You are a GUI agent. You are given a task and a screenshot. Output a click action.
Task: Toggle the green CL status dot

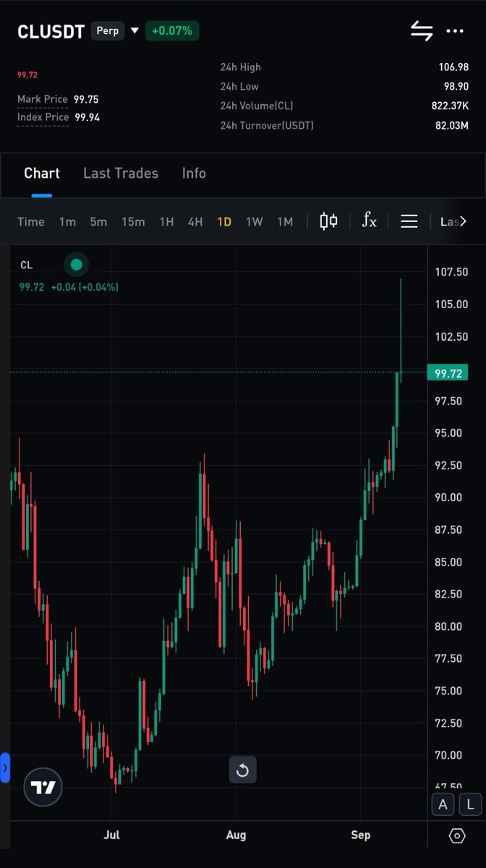click(x=76, y=265)
